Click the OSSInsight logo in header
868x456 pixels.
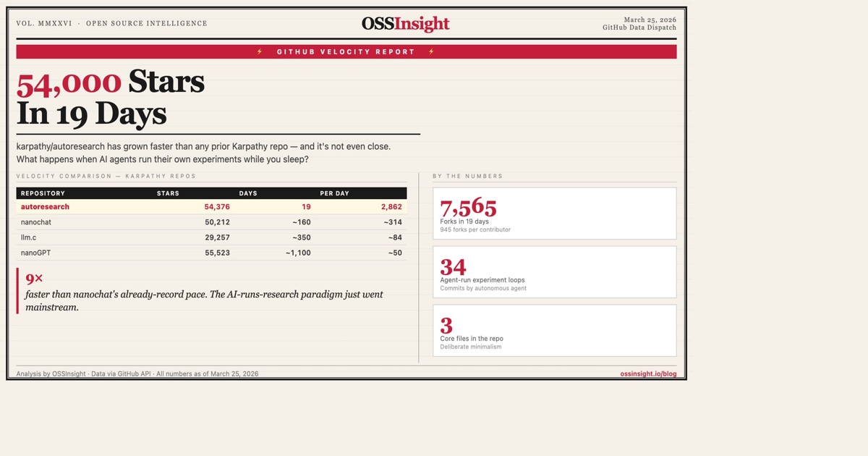click(x=405, y=24)
